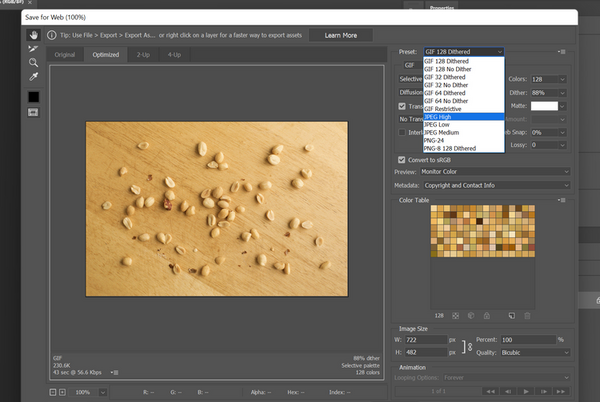Toggle slices visibility icon

[x=33, y=112]
